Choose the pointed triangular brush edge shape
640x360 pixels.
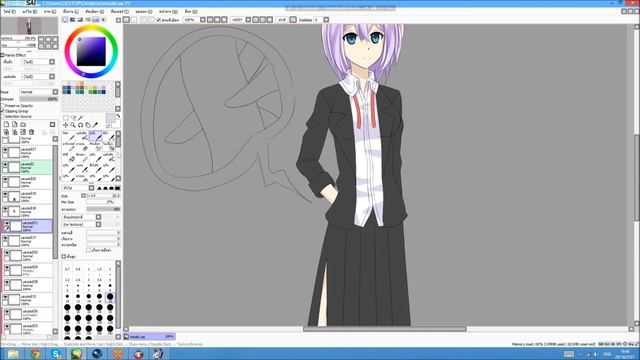click(x=99, y=188)
